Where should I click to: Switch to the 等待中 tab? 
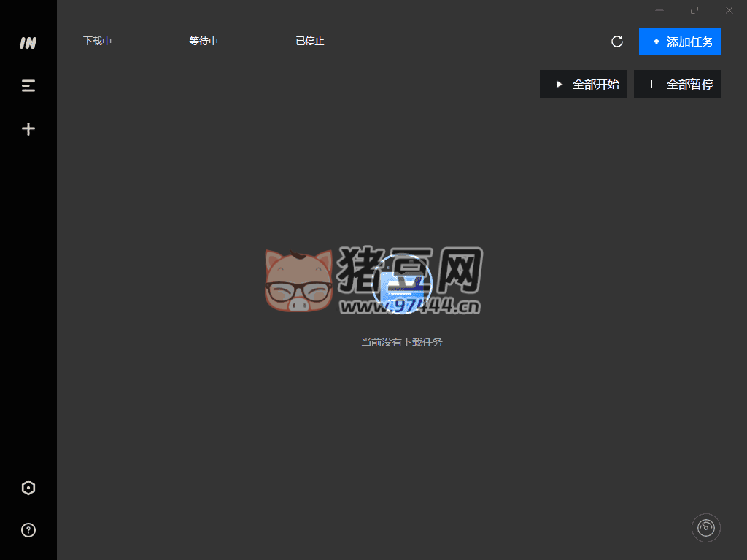tap(204, 42)
